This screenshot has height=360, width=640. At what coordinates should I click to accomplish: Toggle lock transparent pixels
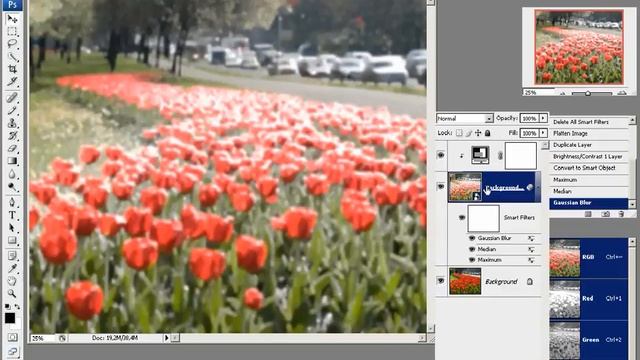click(x=459, y=133)
